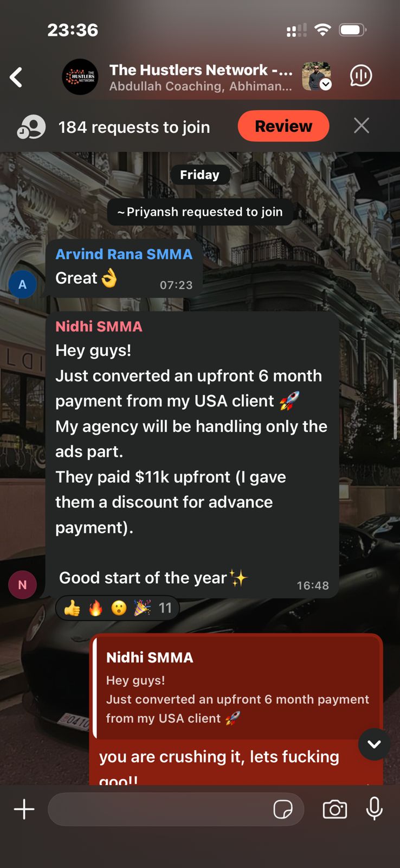
Task: Open Arvind Rana SMMA's avatar
Action: 22,284
